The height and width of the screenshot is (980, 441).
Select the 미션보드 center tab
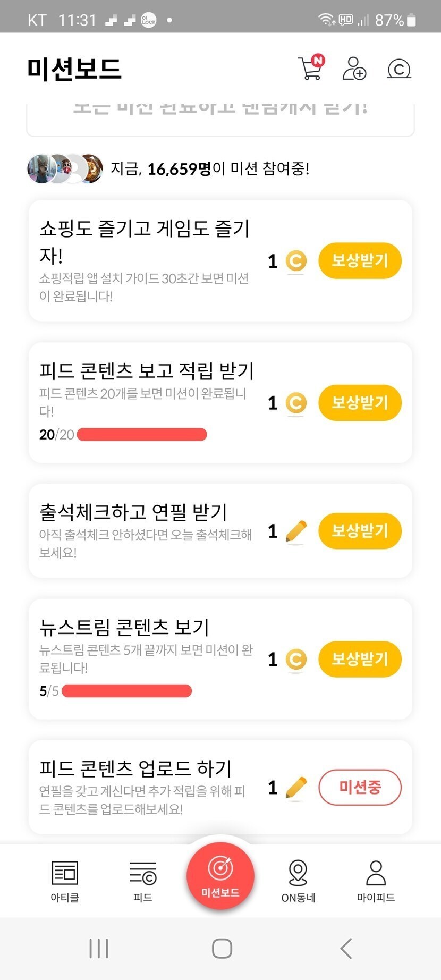[x=220, y=875]
